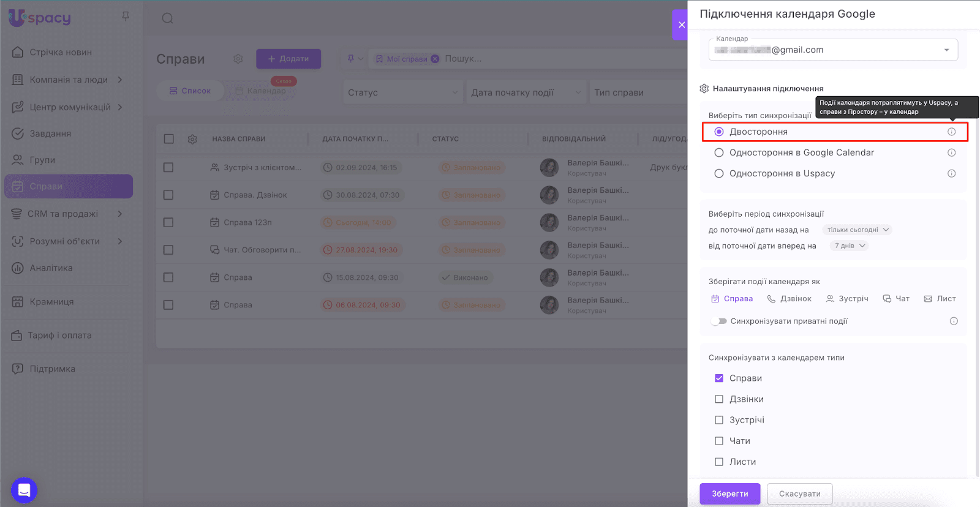Click the table column settings gear icon
980x507 pixels.
click(x=192, y=139)
